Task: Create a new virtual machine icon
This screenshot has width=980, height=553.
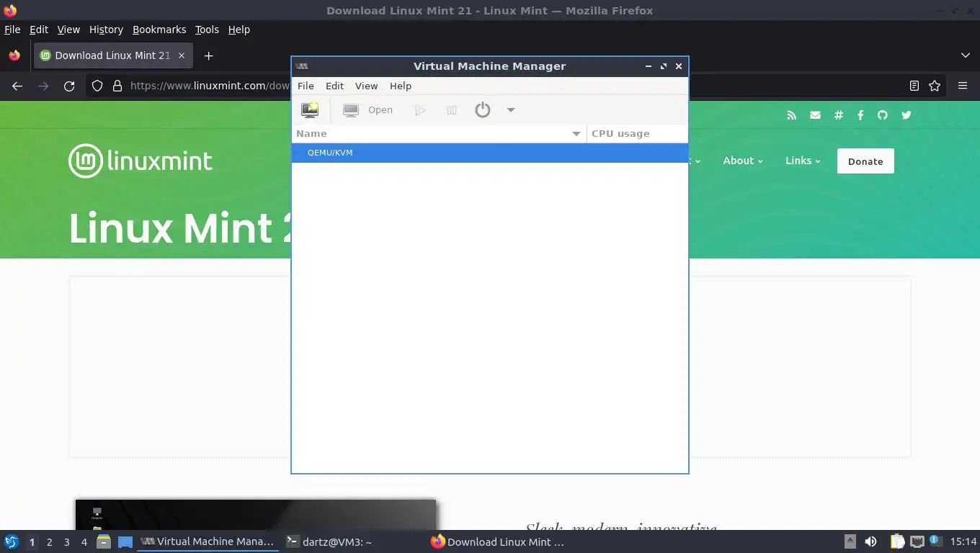Action: pos(310,110)
